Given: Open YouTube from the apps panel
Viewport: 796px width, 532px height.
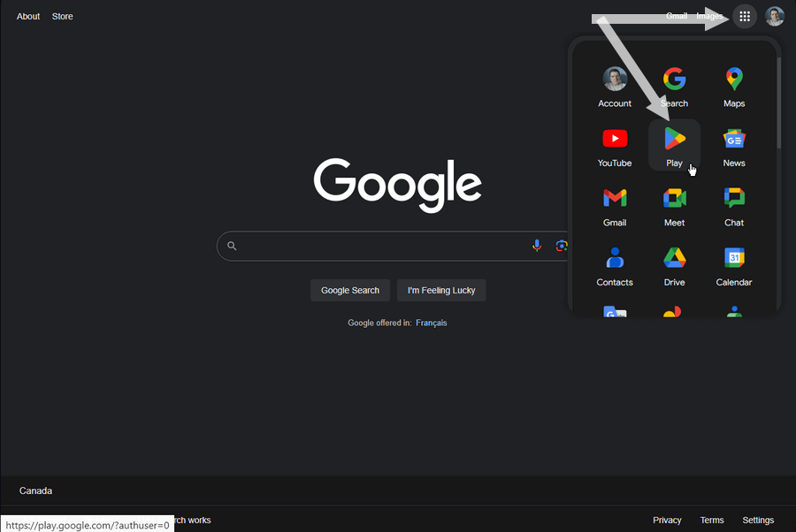Looking at the screenshot, I should (x=615, y=147).
